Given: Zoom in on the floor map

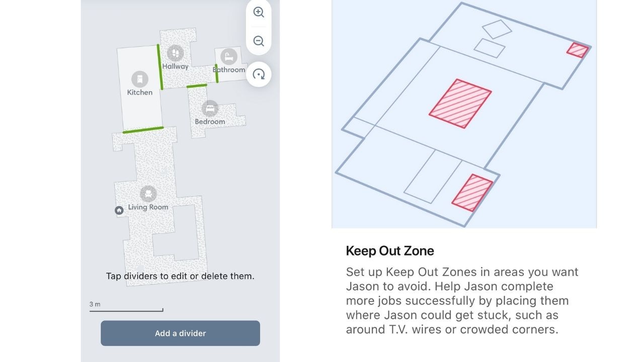Looking at the screenshot, I should coord(259,12).
